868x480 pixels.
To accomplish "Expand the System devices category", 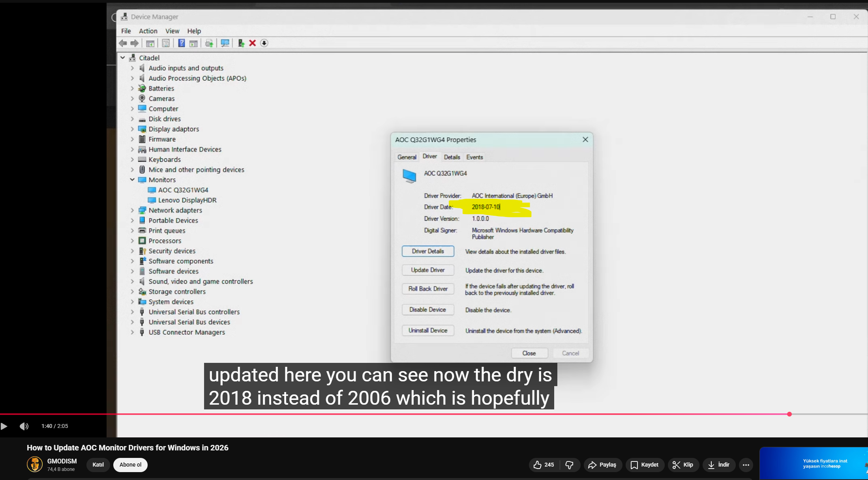I will (133, 302).
